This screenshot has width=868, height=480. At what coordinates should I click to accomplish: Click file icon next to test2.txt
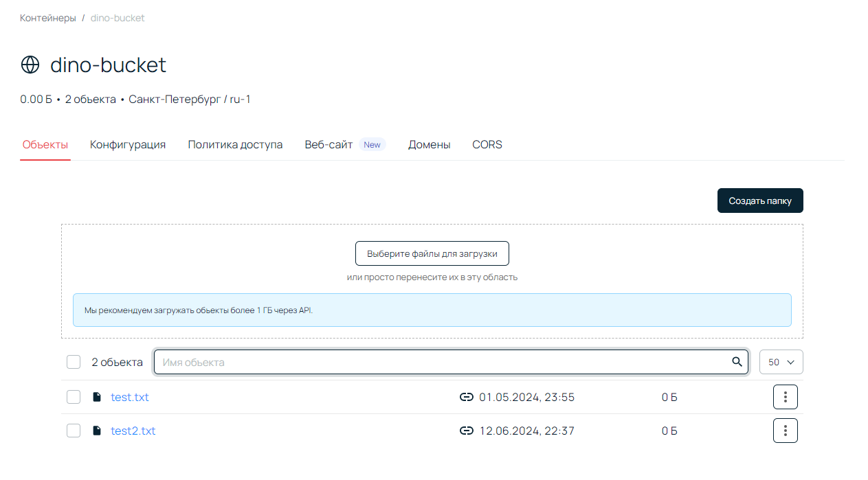97,431
